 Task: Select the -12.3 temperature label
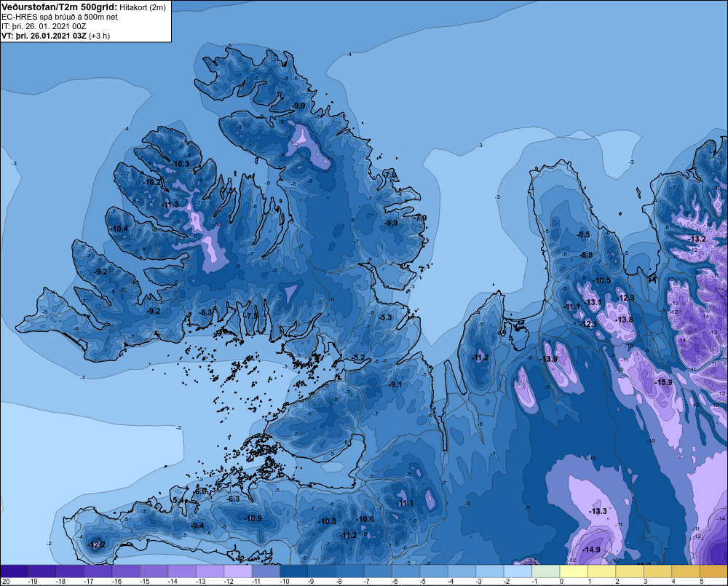[625, 298]
